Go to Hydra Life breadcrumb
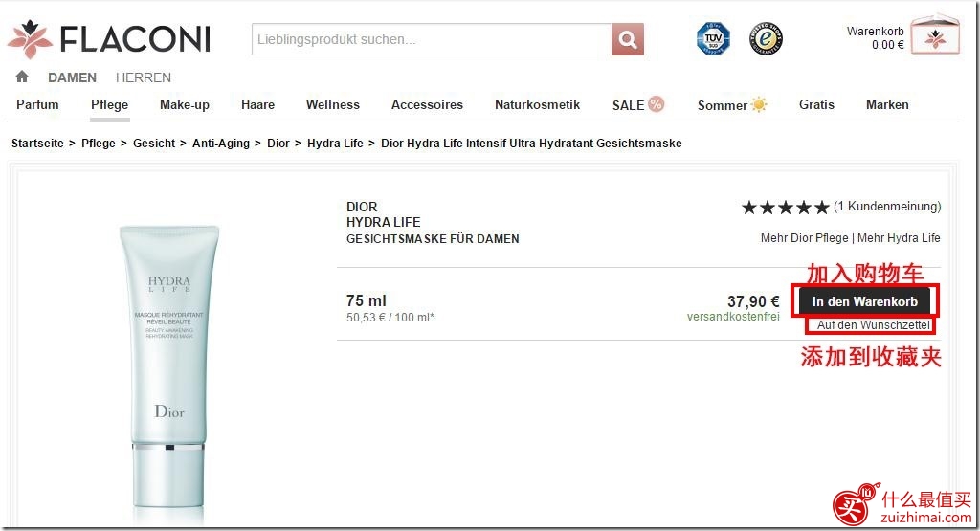Screen dimensions: 980x531 click(335, 144)
